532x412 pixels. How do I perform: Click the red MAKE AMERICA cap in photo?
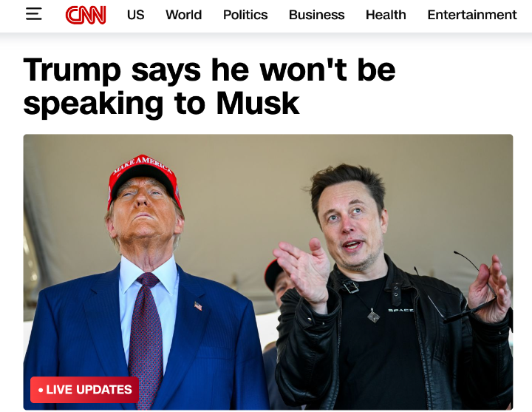pos(144,179)
